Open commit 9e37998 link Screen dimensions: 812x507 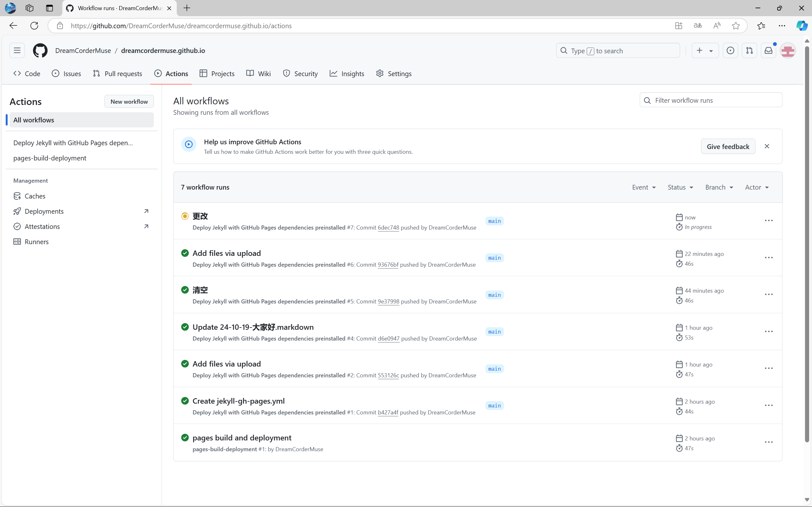click(389, 302)
